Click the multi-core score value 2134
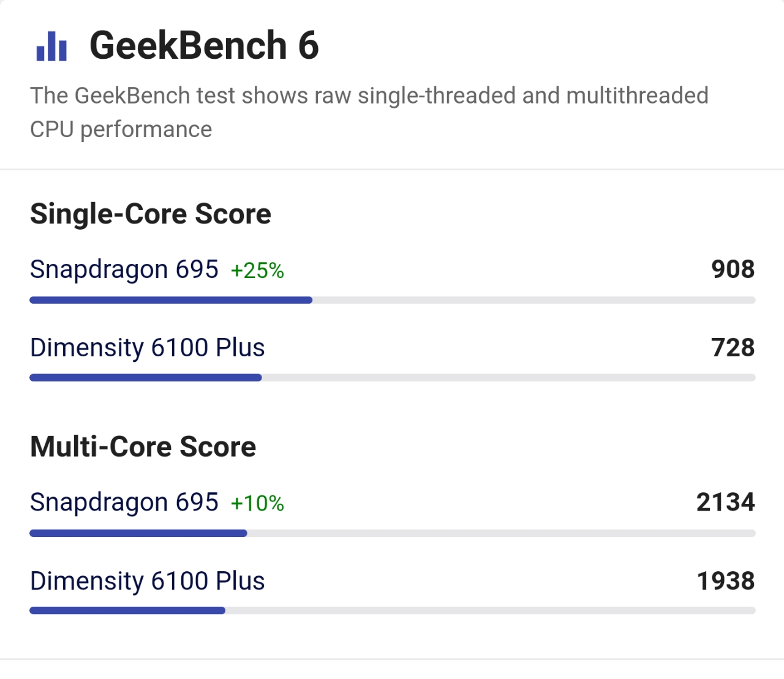 point(725,502)
